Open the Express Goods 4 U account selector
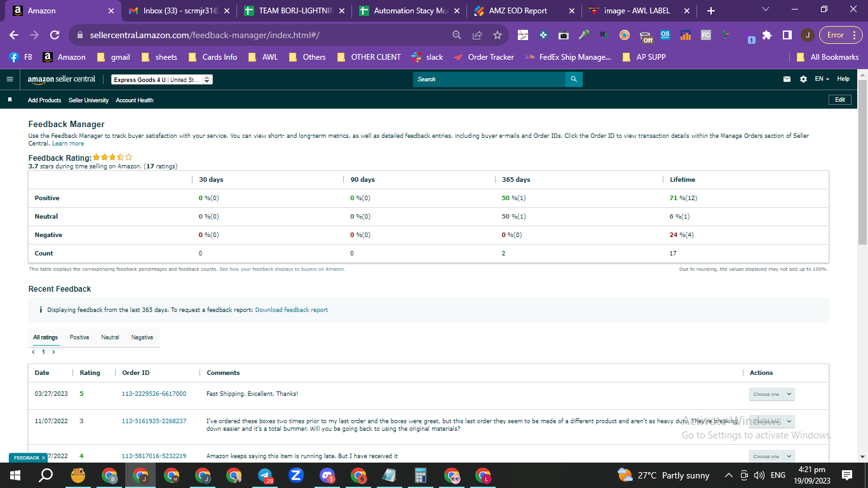This screenshot has width=868, height=488. pyautogui.click(x=161, y=79)
